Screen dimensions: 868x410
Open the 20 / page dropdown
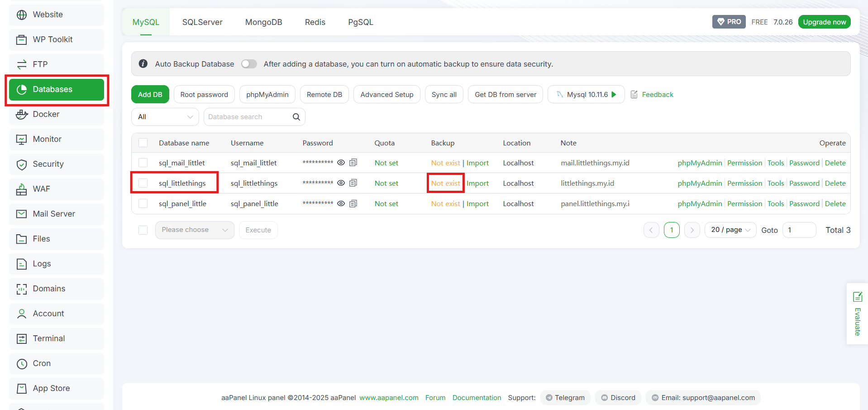pyautogui.click(x=730, y=230)
